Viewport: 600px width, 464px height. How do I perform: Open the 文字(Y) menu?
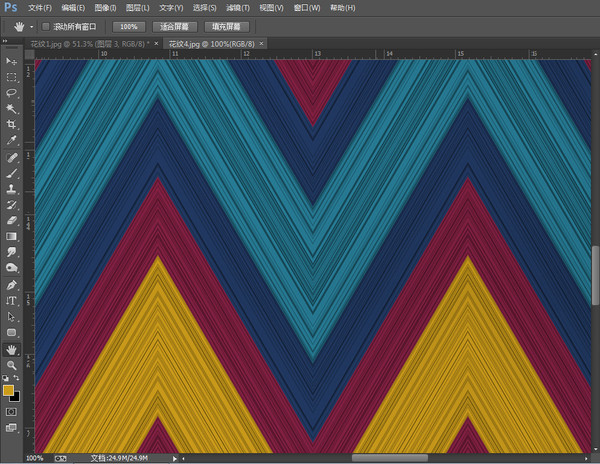coord(171,8)
